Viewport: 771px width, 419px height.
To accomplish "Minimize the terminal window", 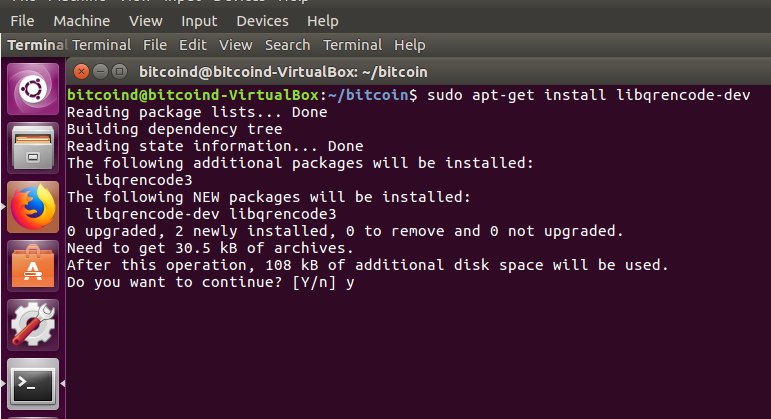I will tap(100, 72).
